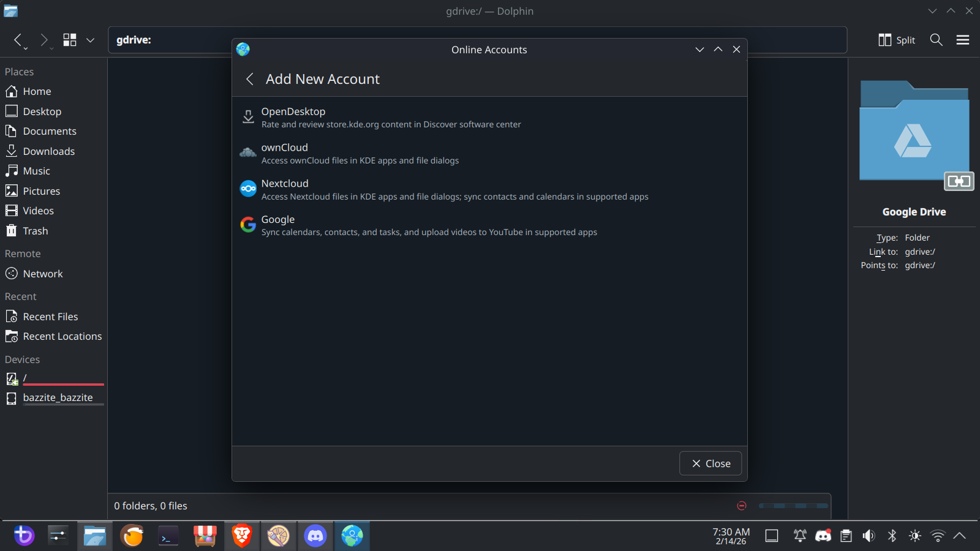Open the Bluetooth tray icon
980x551 pixels.
(892, 536)
